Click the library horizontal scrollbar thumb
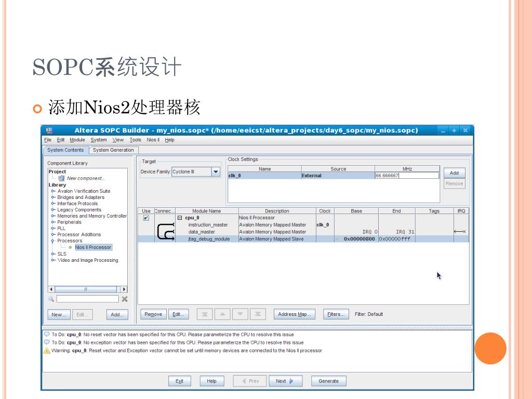This screenshot has height=399, width=532. click(86, 289)
